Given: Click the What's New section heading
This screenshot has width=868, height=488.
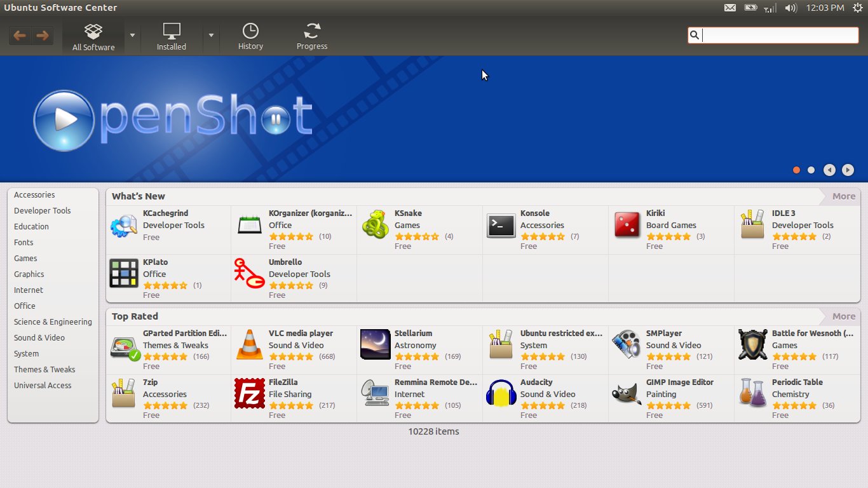Looking at the screenshot, I should click(139, 196).
